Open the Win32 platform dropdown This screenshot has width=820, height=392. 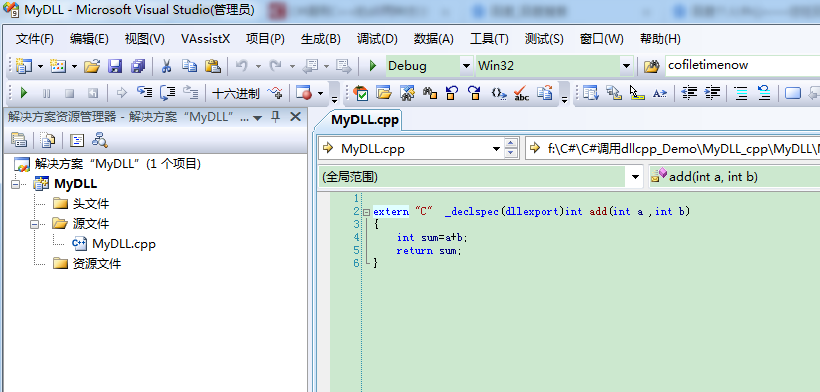coord(626,66)
